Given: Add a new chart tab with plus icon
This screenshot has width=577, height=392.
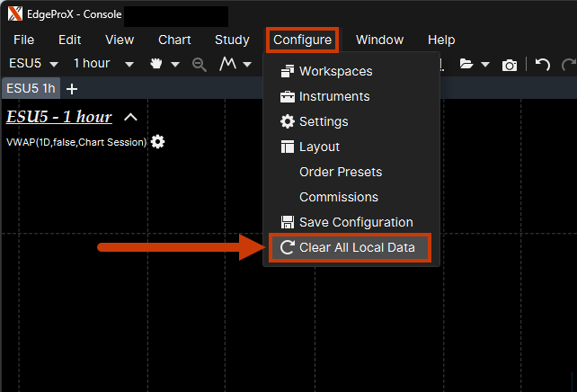Looking at the screenshot, I should (72, 89).
